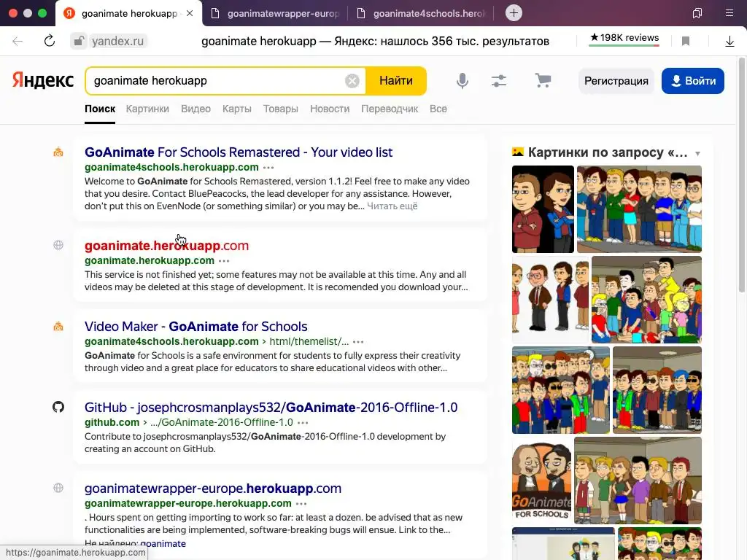Click globe favicon beside goanimate.herokuapp.com result
Image resolution: width=747 pixels, height=560 pixels.
pos(58,245)
